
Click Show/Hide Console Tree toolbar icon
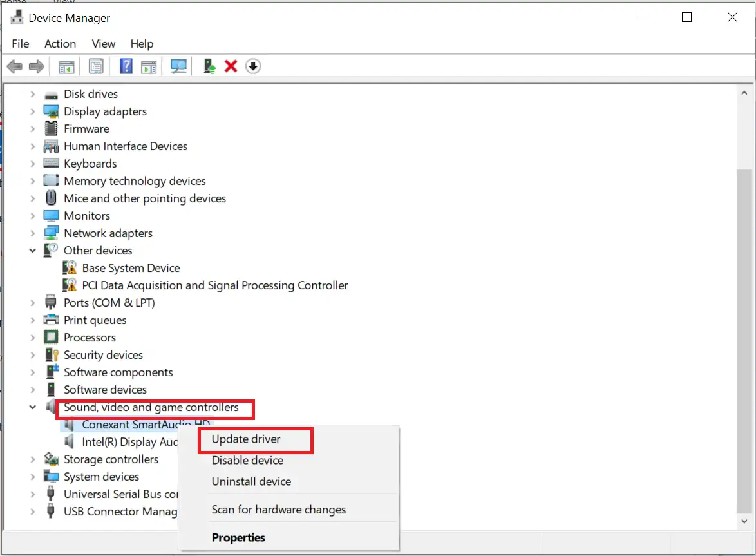coord(66,66)
